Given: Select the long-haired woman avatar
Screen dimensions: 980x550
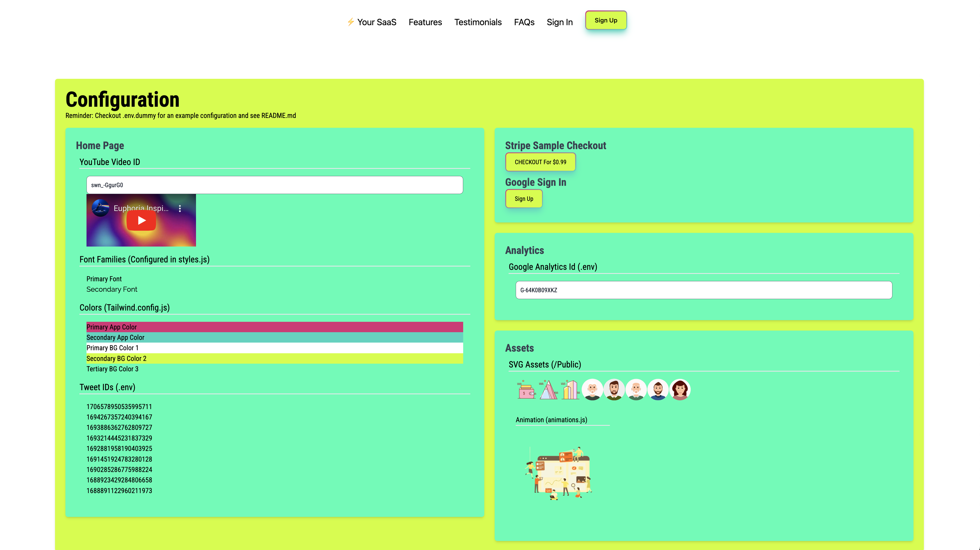Looking at the screenshot, I should point(680,390).
